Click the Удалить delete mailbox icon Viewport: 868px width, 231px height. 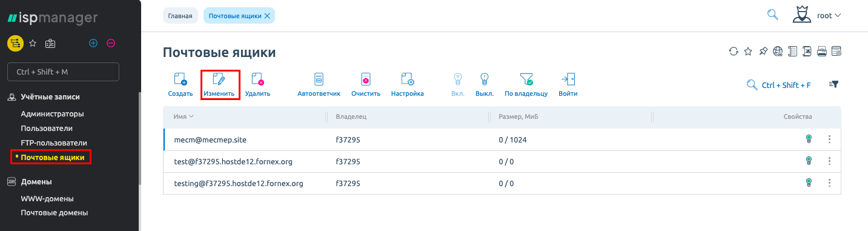tap(257, 79)
